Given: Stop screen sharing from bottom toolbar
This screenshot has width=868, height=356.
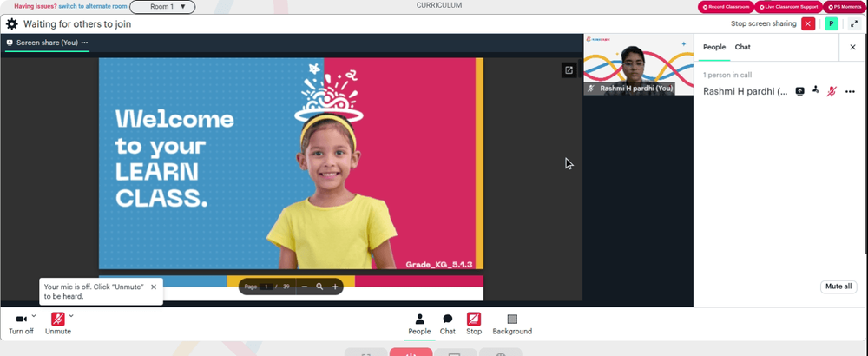Looking at the screenshot, I should point(474,325).
